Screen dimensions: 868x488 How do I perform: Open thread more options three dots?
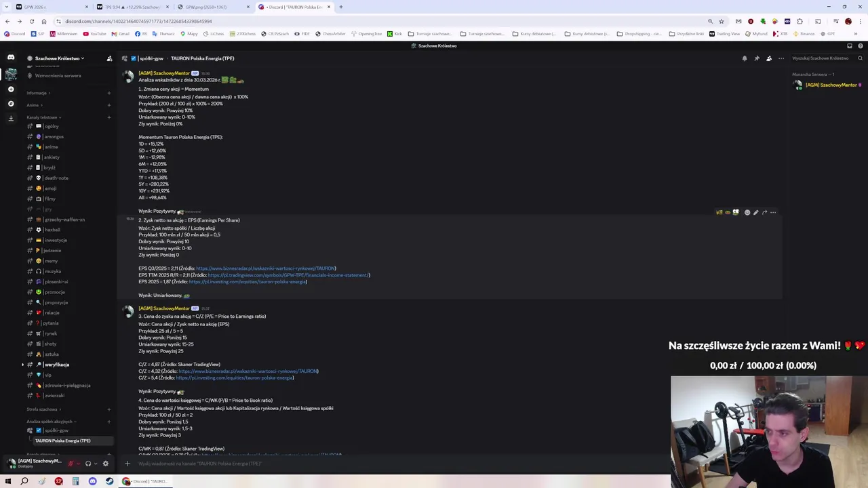click(781, 58)
